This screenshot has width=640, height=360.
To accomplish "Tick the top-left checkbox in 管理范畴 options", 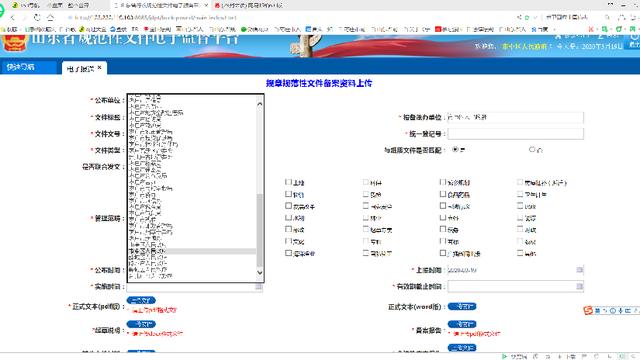I will click(x=289, y=182).
